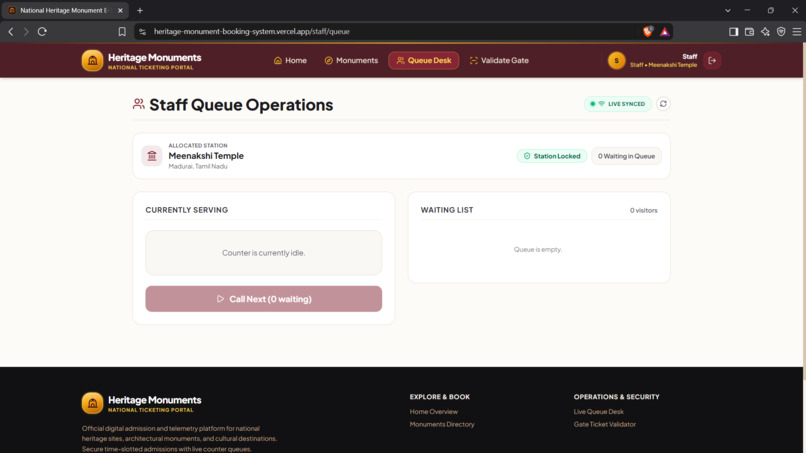Toggle the browser sidebar panel icon
The image size is (806, 453).
tap(734, 32)
